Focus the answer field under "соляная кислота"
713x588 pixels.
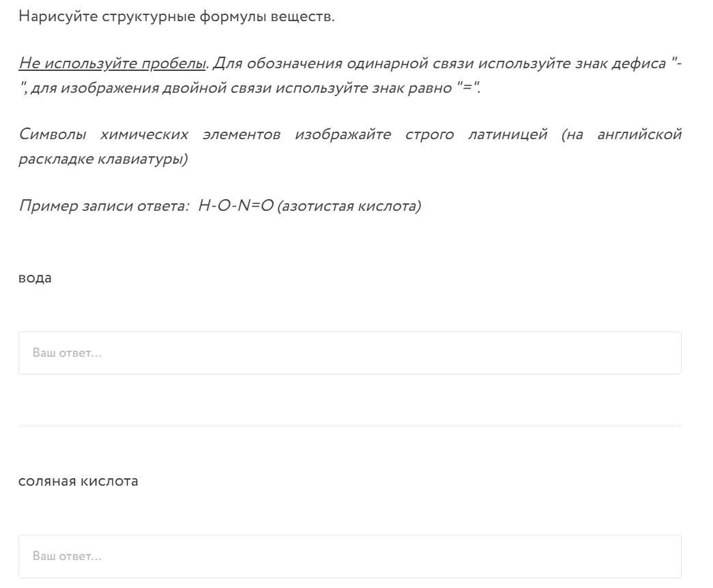coord(349,556)
